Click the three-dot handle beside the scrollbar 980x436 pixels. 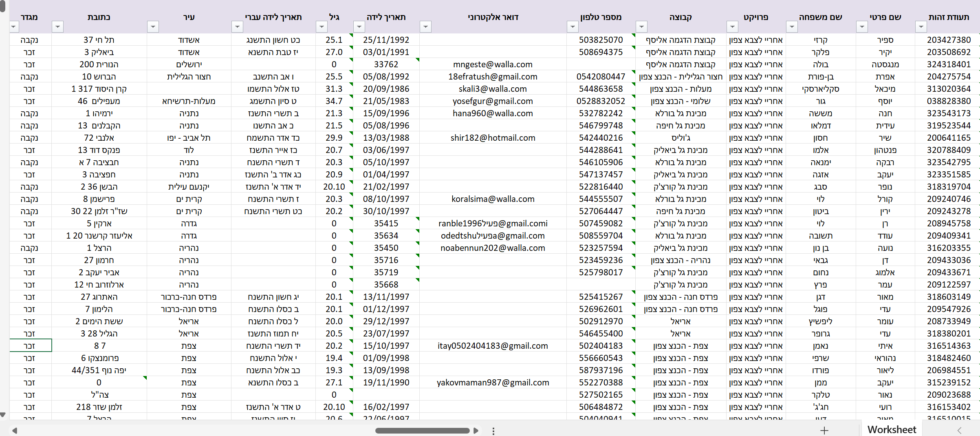493,431
